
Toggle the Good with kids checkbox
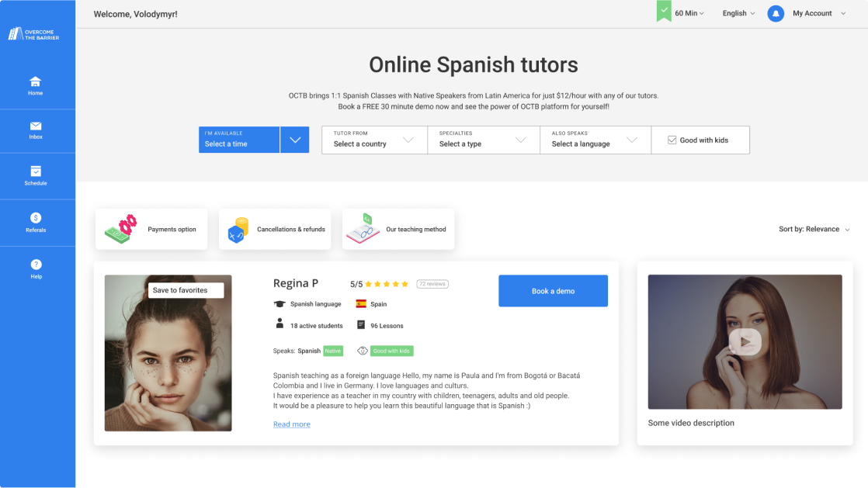(x=672, y=140)
